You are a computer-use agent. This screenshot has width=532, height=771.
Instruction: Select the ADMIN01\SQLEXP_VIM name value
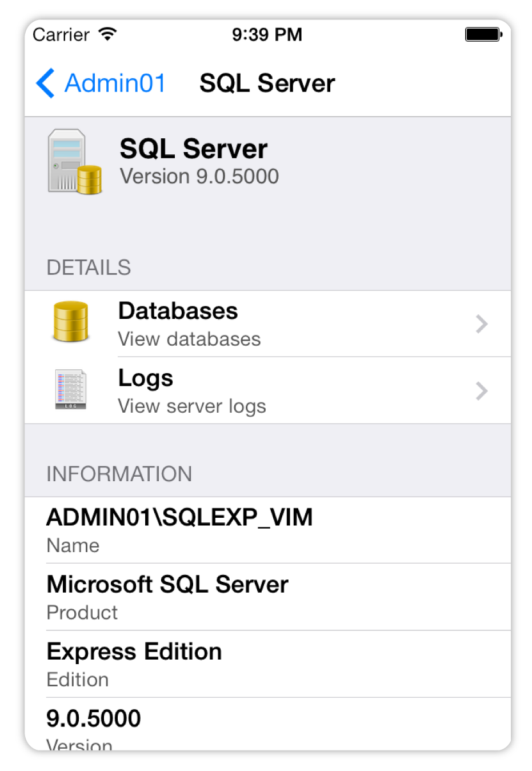pos(179,518)
